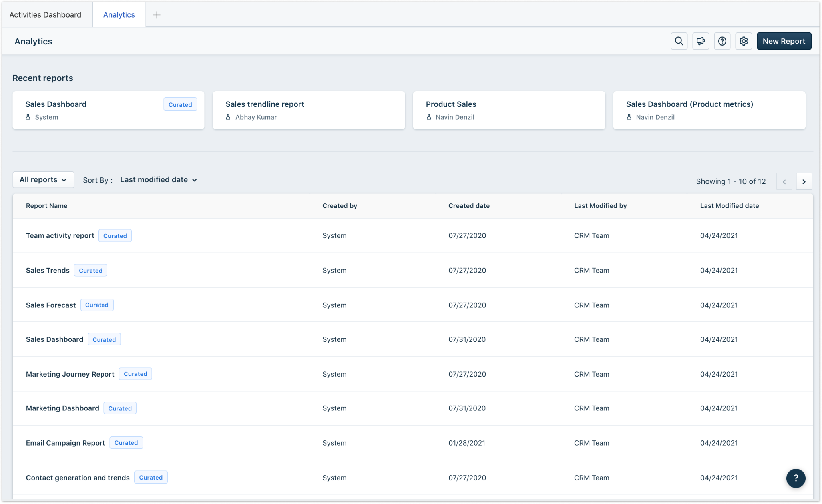Open the Sales trendline report card
Viewport: 822px width, 504px height.
tap(308, 110)
